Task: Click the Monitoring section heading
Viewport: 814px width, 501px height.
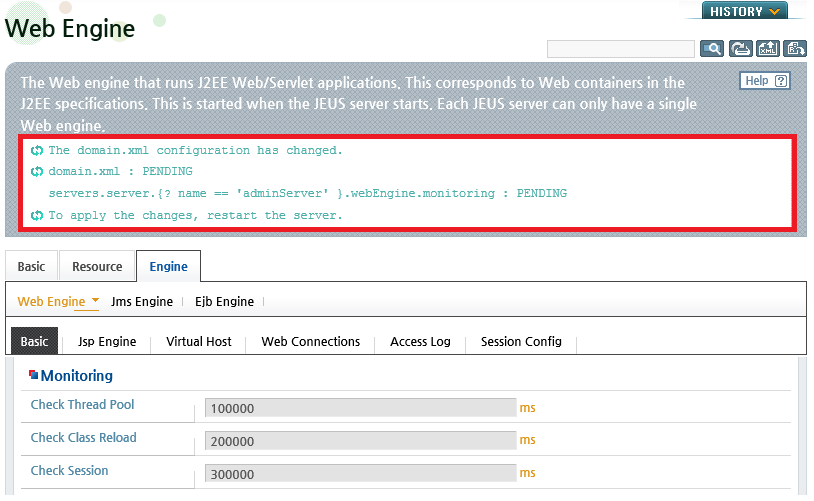Action: tap(76, 375)
